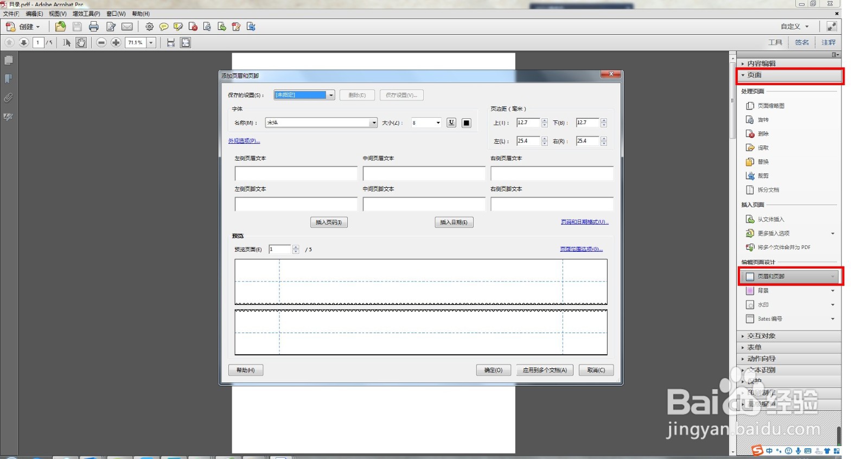This screenshot has height=459, width=868.
Task: Switch to the 签名 (Sign) pane tab
Action: (801, 42)
